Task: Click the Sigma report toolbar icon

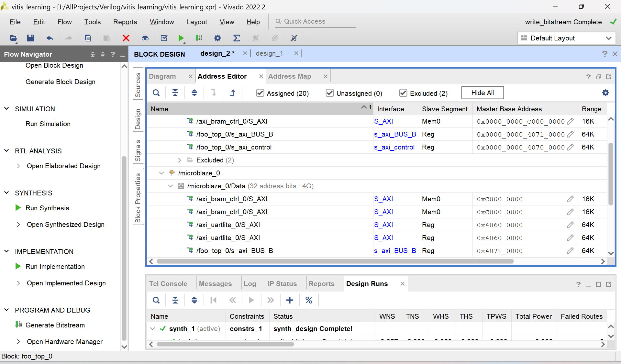Action: tap(237, 38)
